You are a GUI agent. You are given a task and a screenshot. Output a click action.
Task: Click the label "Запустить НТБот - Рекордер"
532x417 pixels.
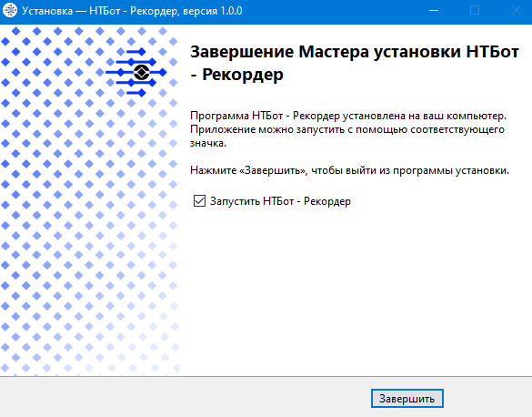280,201
